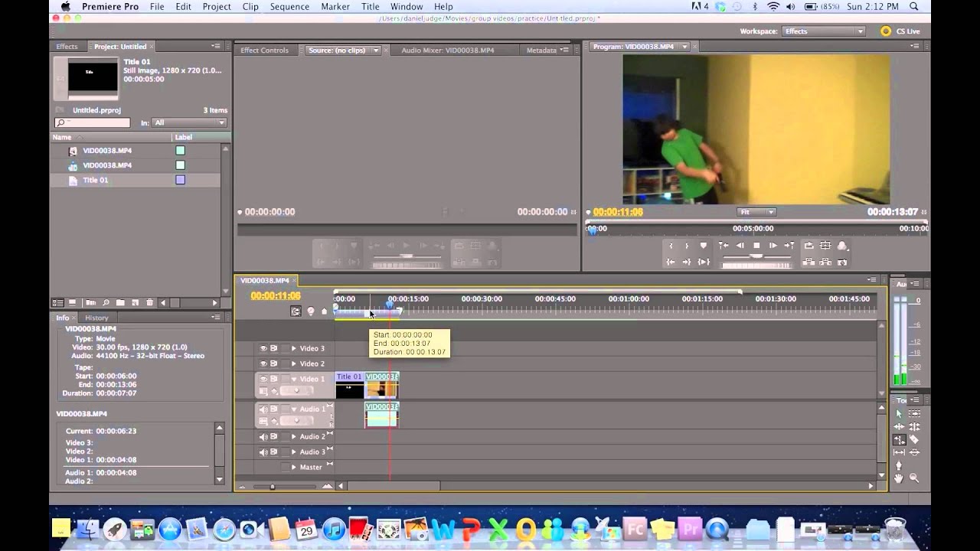Open the Clip menu
Viewport: 980px width, 551px height.
250,7
